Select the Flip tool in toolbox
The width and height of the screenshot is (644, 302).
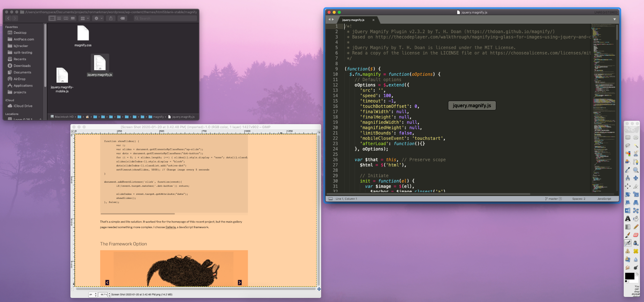click(628, 210)
